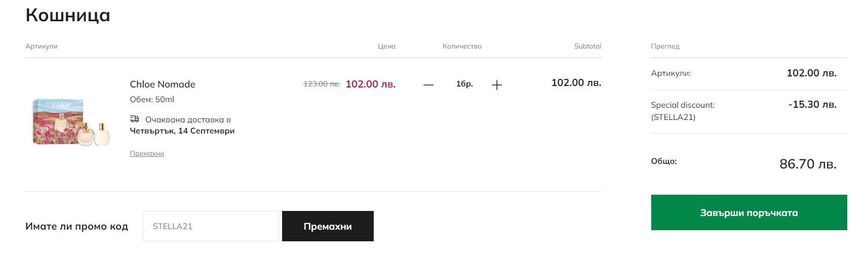This screenshot has height=259, width=868.
Task: Focus the promo code field containing STELLA21
Action: pos(211,226)
